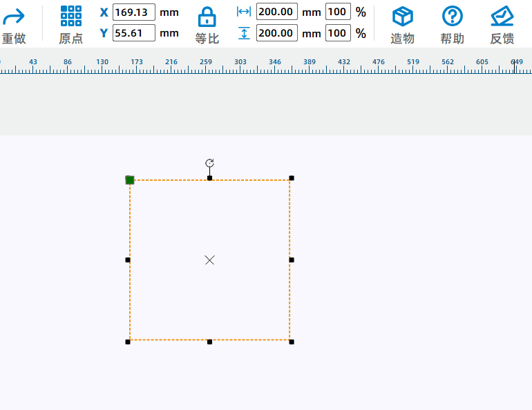This screenshot has width=532, height=410.
Task: Click the width percentage field
Action: pyautogui.click(x=338, y=12)
